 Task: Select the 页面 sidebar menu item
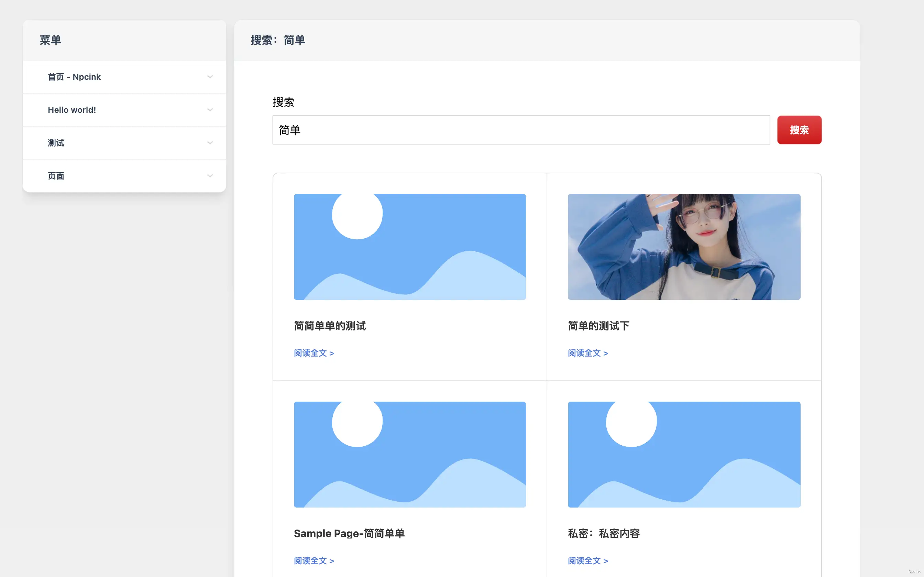(56, 176)
